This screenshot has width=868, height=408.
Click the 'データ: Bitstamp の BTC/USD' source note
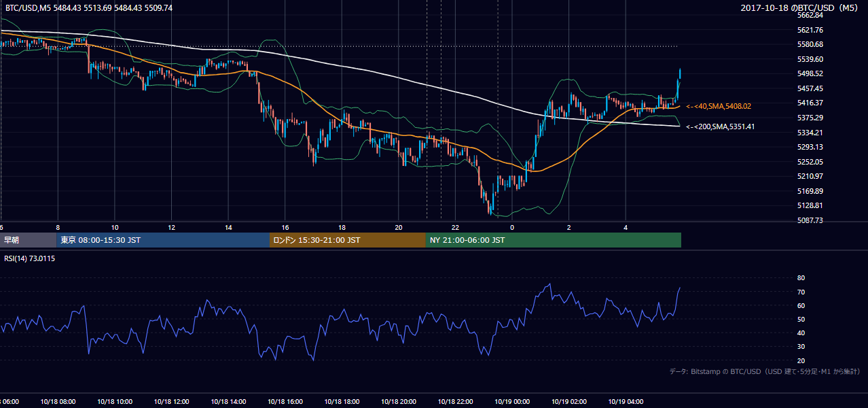[765, 371]
